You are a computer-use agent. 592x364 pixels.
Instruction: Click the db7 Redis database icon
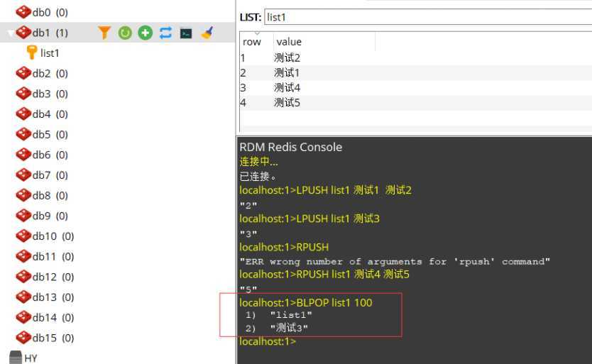click(23, 175)
